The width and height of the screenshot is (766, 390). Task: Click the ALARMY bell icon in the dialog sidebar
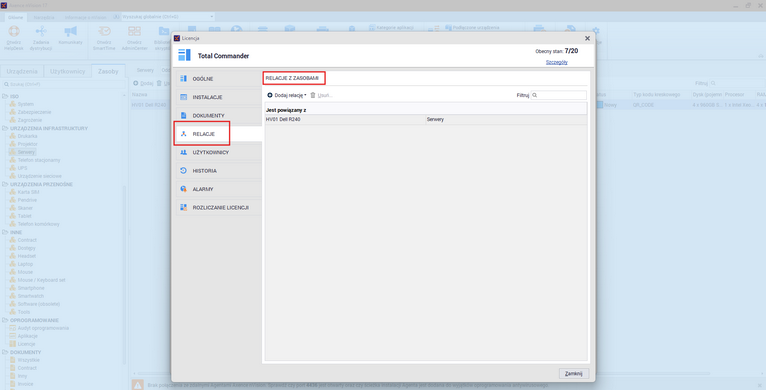[x=184, y=189]
